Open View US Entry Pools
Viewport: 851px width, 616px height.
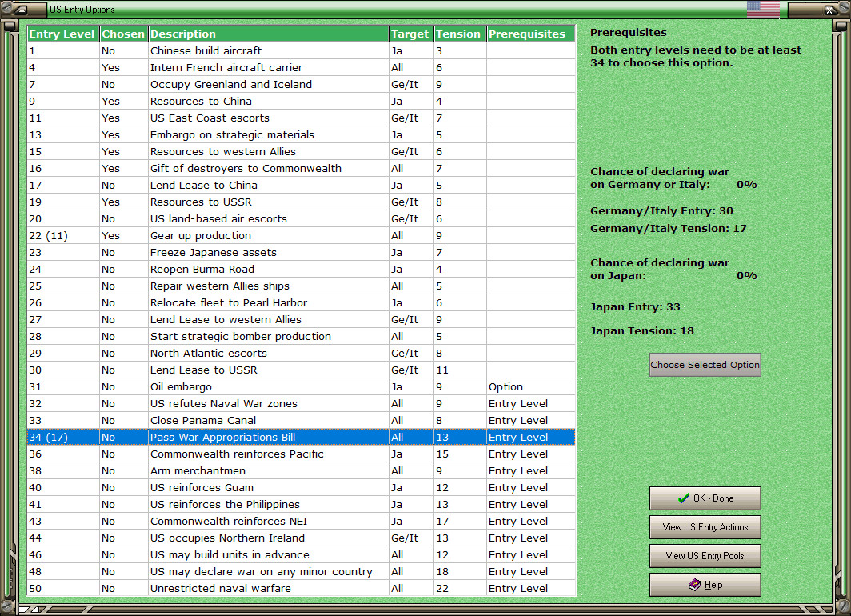[705, 556]
